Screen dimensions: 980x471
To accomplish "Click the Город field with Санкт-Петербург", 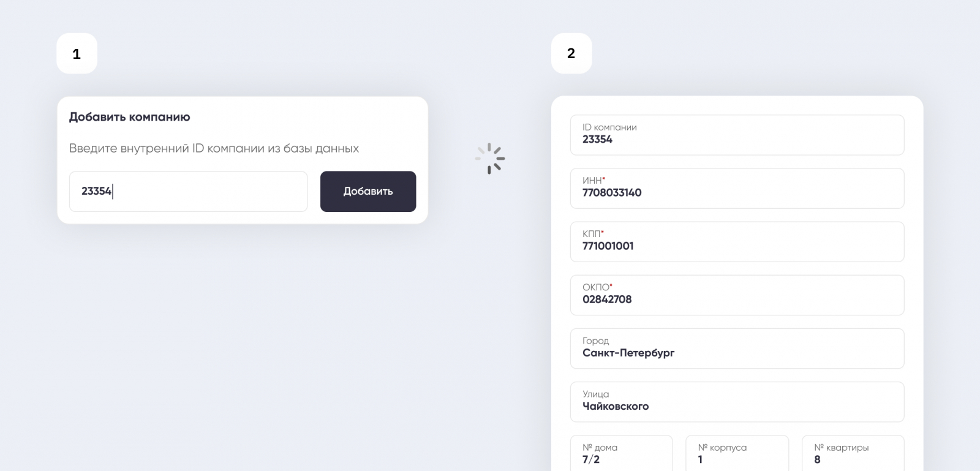I will click(x=737, y=349).
